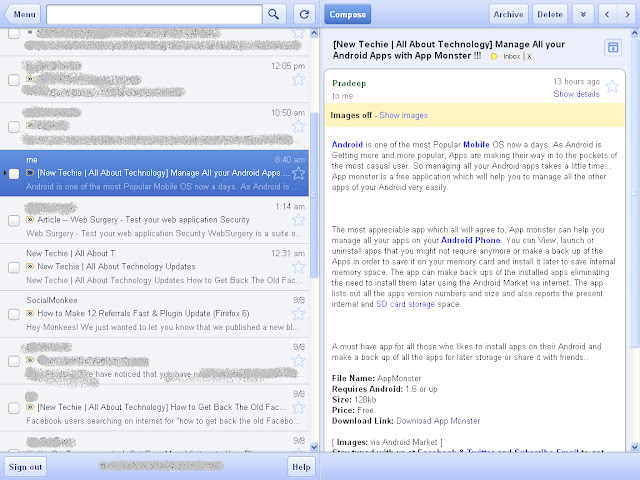Click in the search input field
Screen dimensions: 640x480
(154, 15)
